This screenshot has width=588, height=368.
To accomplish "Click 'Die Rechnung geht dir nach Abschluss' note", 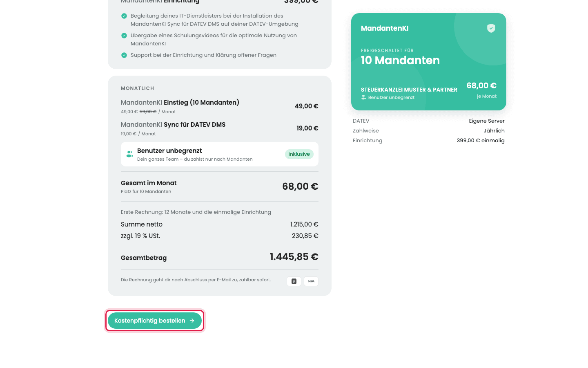I will [x=196, y=280].
